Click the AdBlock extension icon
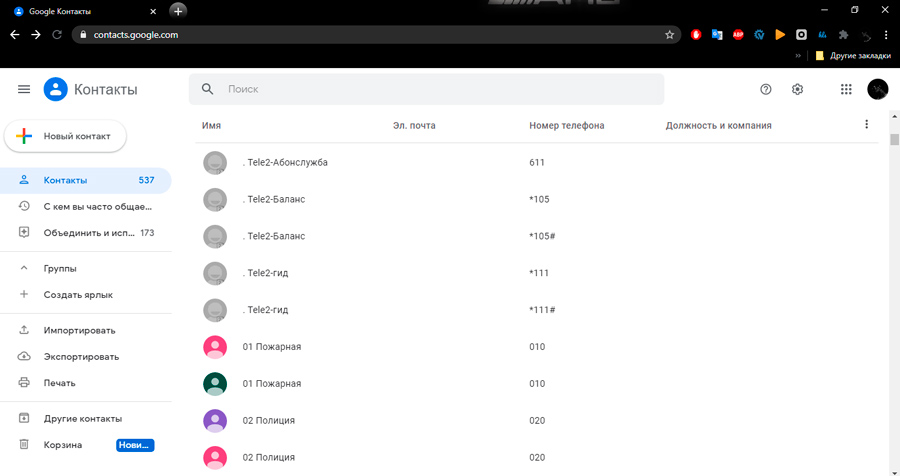 (738, 34)
